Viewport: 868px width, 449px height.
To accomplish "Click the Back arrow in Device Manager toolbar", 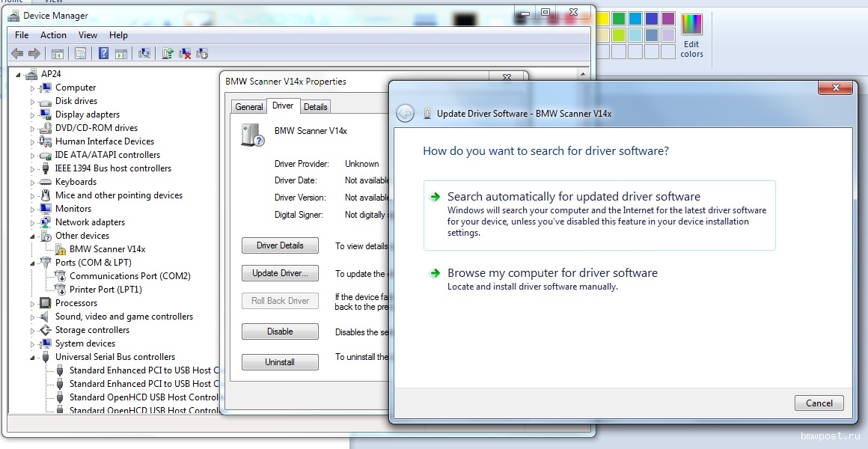I will [x=17, y=53].
